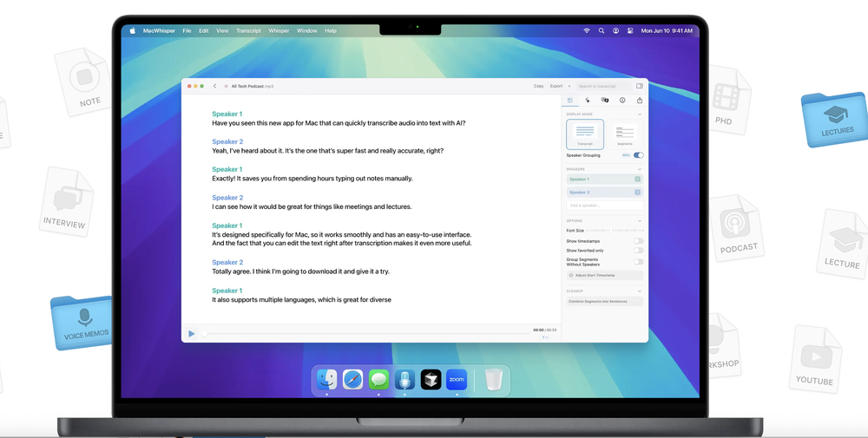Select Speaker 2 in Speakers list
This screenshot has width=868, height=438.
click(x=604, y=193)
